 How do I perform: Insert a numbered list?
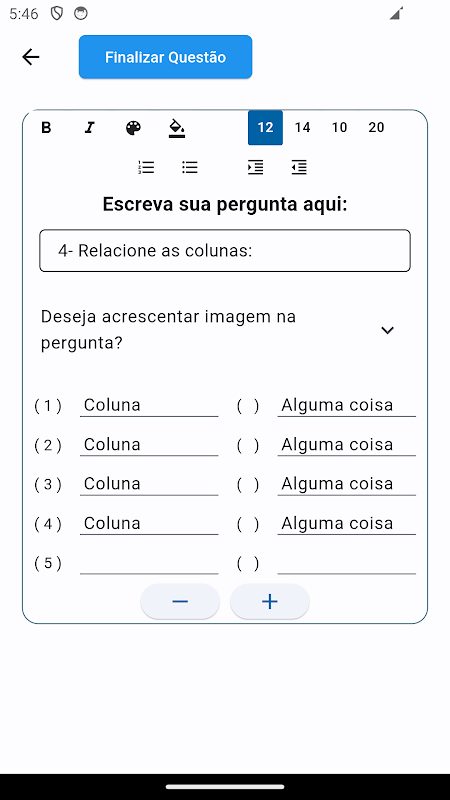click(146, 167)
